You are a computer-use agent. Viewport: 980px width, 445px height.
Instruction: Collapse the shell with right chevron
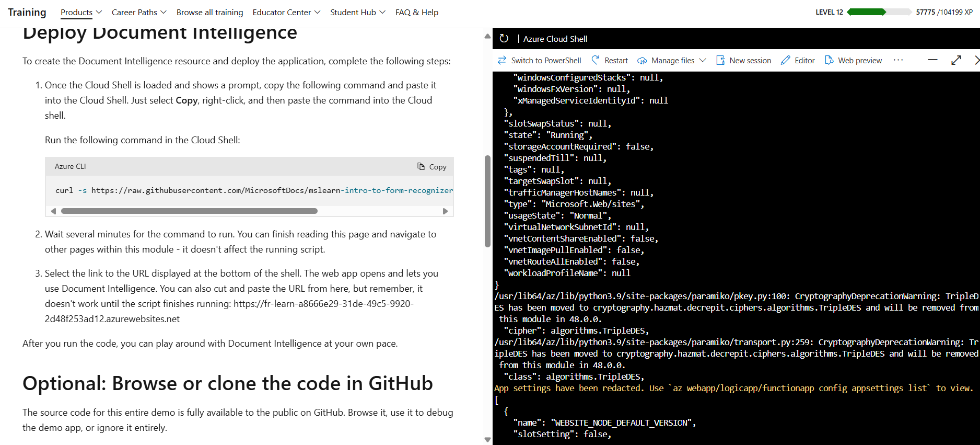[976, 60]
